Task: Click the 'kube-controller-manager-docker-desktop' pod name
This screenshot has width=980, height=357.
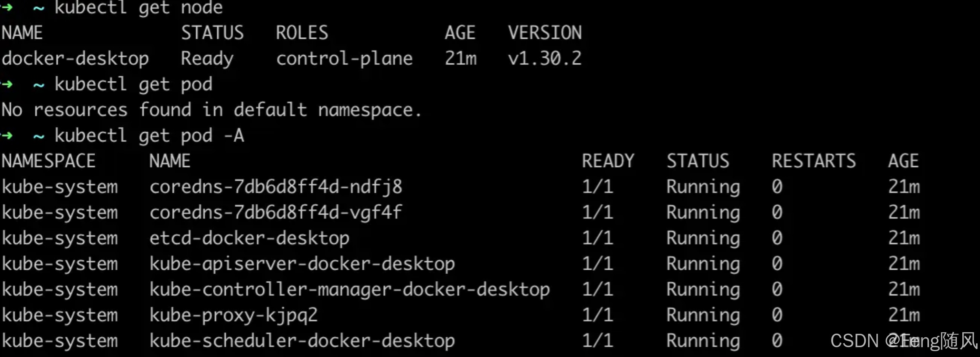Action: click(349, 290)
